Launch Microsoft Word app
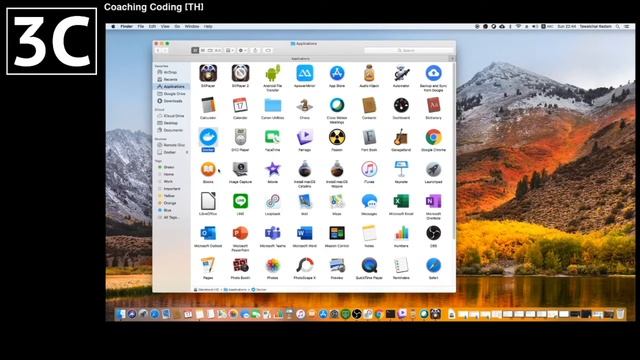Viewport: 640px width, 360px height. [x=304, y=233]
